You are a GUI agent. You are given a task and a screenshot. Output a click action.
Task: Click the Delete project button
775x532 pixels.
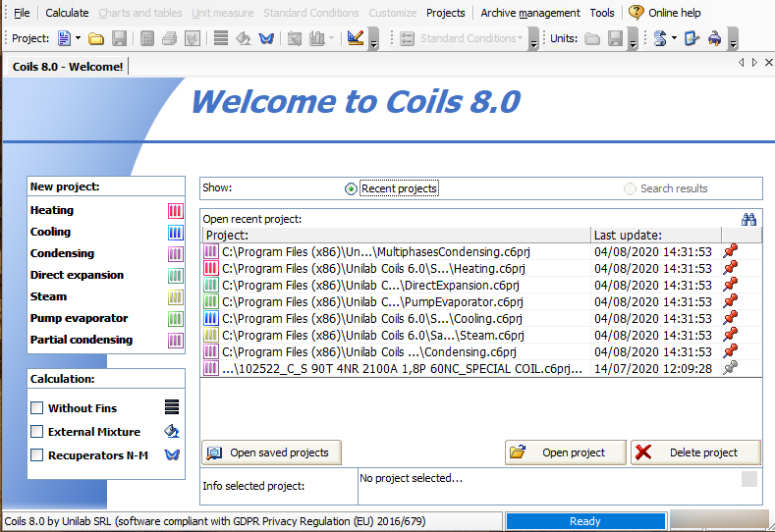tap(695, 452)
